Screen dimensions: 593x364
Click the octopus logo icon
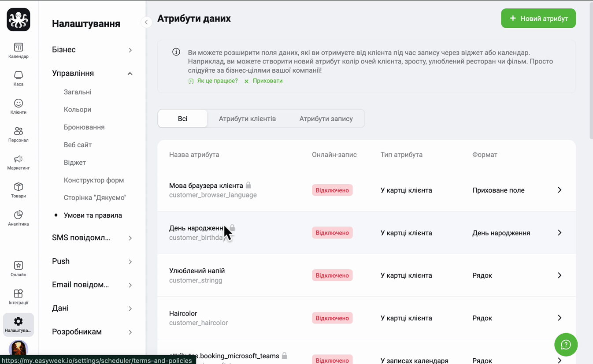coord(19,20)
